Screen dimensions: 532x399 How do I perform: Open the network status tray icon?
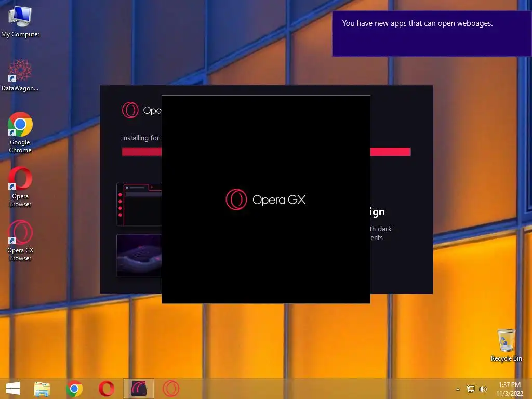[471, 389]
